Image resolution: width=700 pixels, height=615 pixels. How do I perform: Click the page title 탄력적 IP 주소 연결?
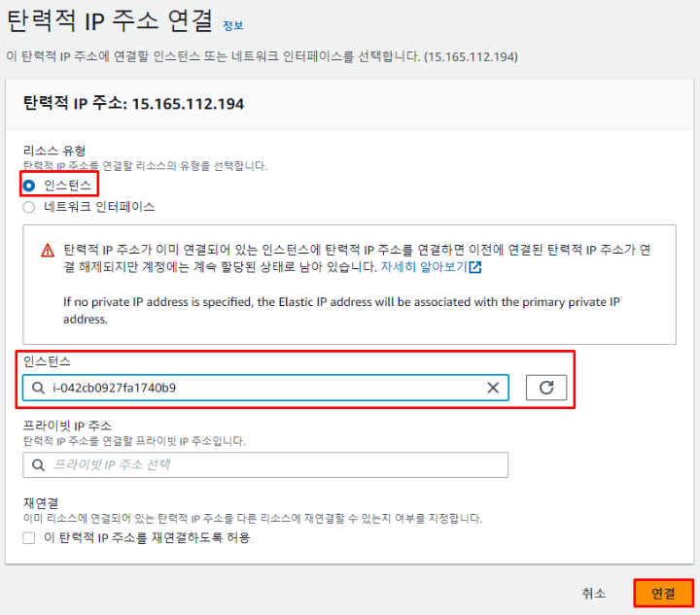pos(110,20)
